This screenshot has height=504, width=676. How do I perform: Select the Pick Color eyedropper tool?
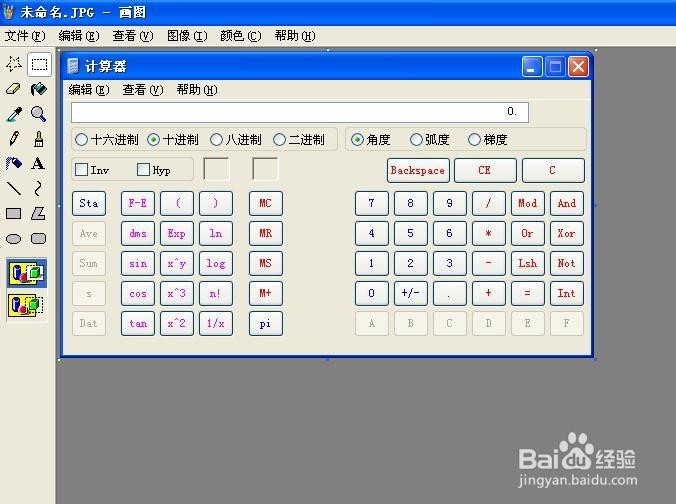pyautogui.click(x=14, y=114)
